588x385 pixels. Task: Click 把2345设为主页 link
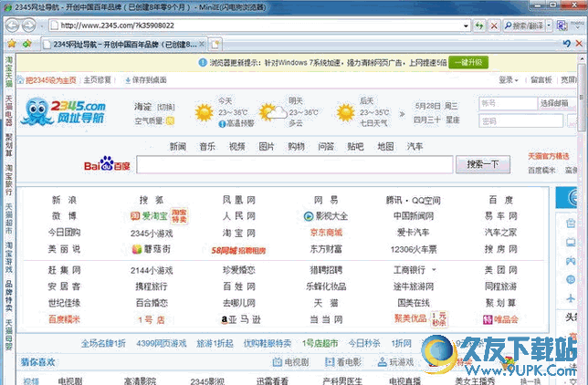tap(50, 80)
